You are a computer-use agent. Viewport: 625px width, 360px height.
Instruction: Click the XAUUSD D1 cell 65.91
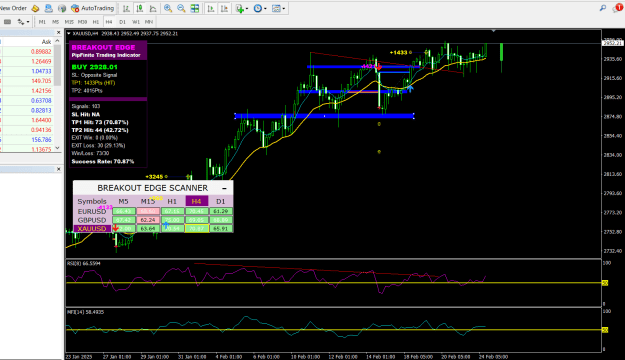click(221, 229)
